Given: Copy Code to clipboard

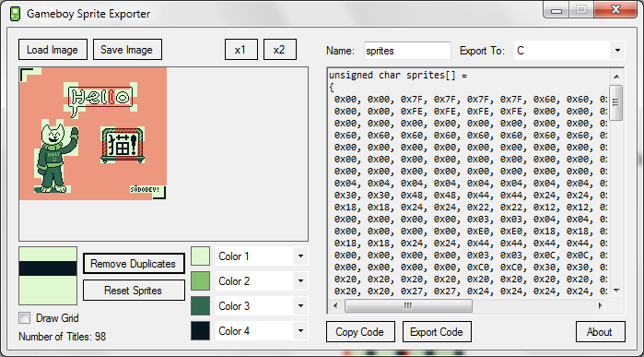Looking at the screenshot, I should point(360,332).
